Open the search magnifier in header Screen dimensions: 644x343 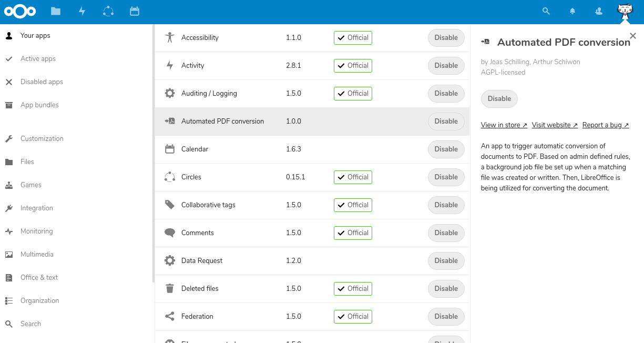point(546,11)
